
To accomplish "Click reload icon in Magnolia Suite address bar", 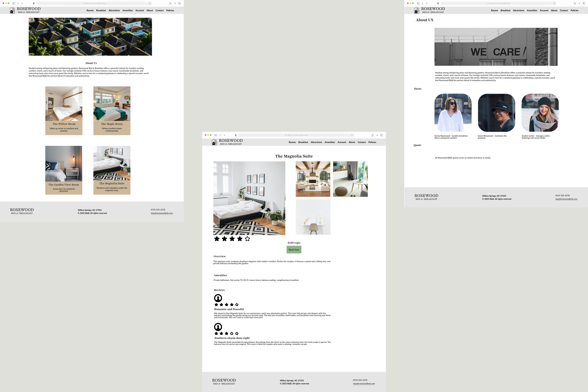I will pyautogui.click(x=352, y=135).
